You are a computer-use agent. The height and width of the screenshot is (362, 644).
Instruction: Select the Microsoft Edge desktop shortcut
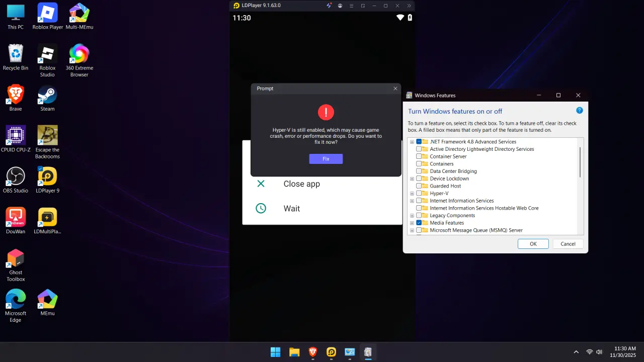point(16,306)
